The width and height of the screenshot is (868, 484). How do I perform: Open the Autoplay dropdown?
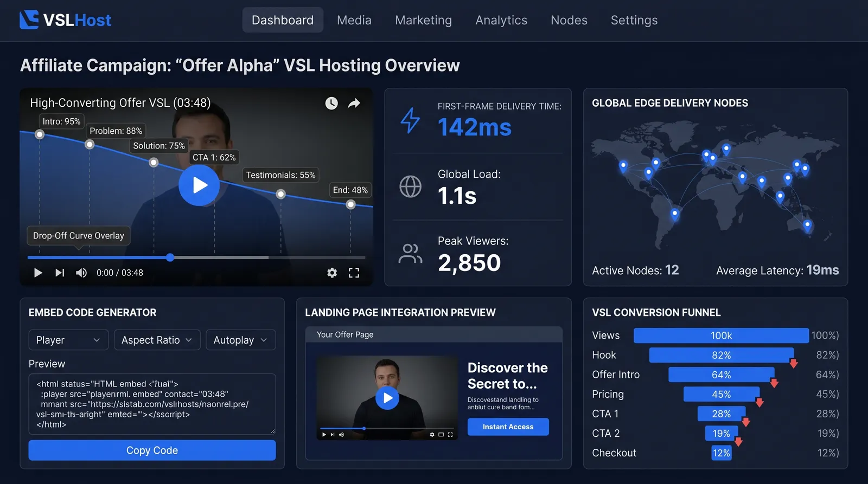[x=241, y=340]
